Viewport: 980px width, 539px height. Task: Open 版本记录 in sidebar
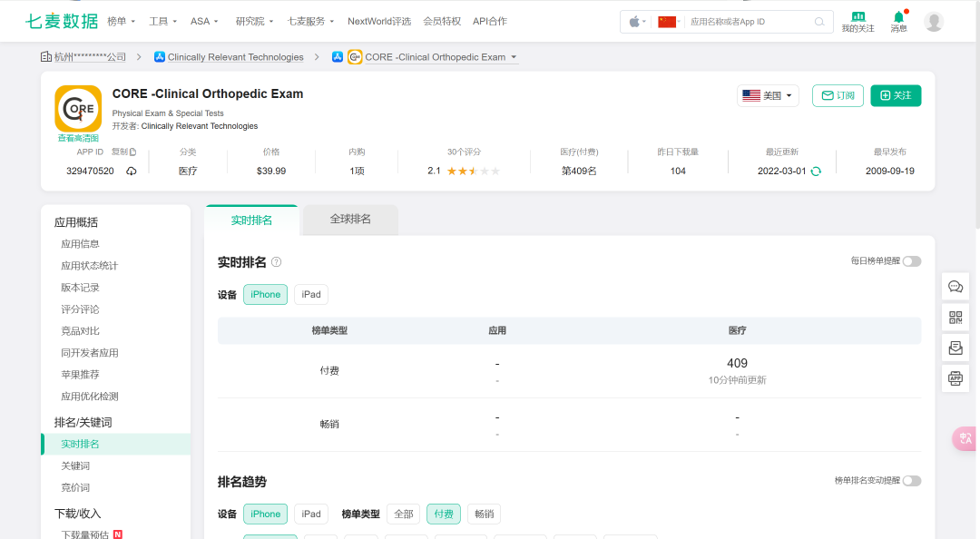click(80, 288)
